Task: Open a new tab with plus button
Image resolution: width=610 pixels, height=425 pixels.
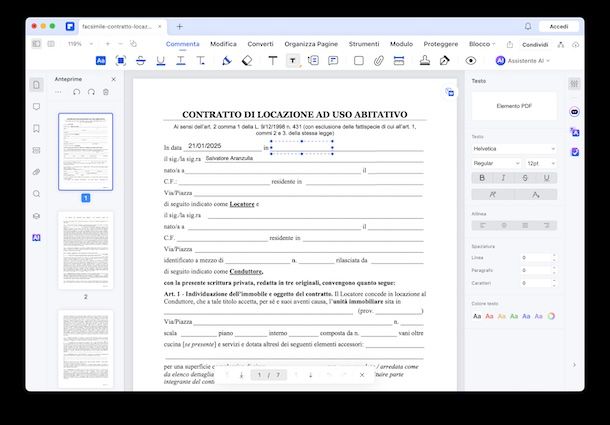Action: (x=179, y=26)
